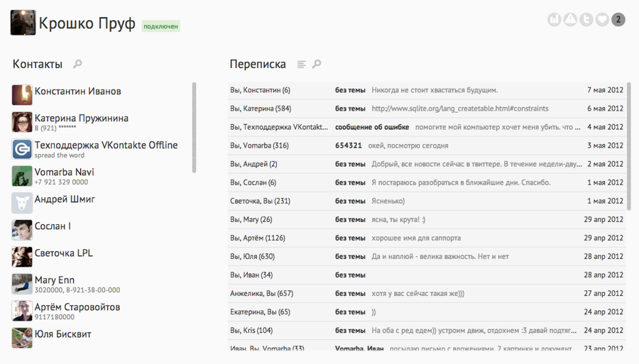Click Крошко Пруф profile avatar
Image resolution: width=639 pixels, height=364 pixels.
[23, 23]
